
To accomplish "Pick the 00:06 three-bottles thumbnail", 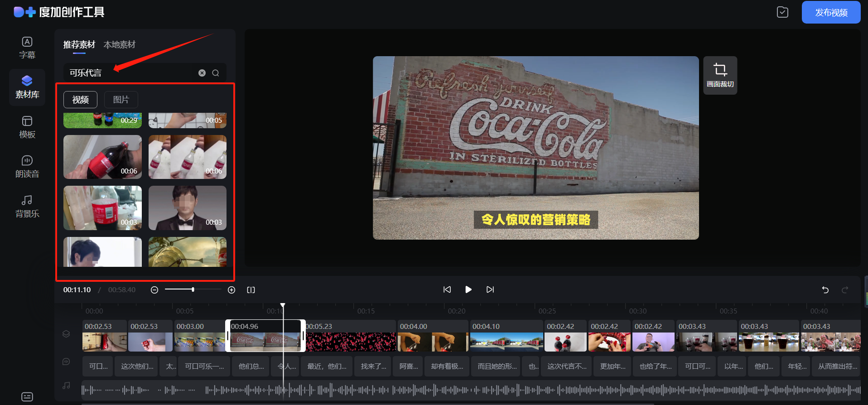I will [188, 157].
